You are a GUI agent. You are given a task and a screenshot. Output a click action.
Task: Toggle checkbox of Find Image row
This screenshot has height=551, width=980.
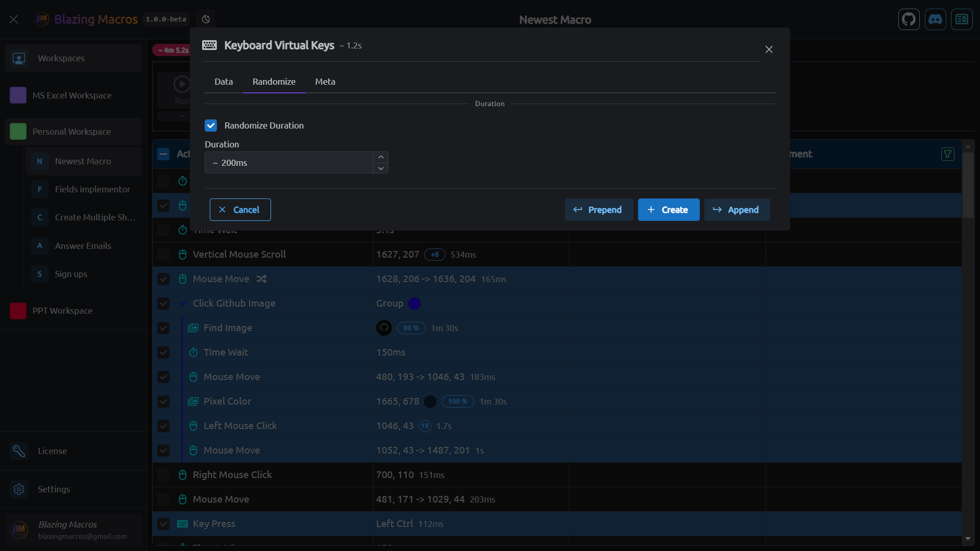pyautogui.click(x=163, y=328)
